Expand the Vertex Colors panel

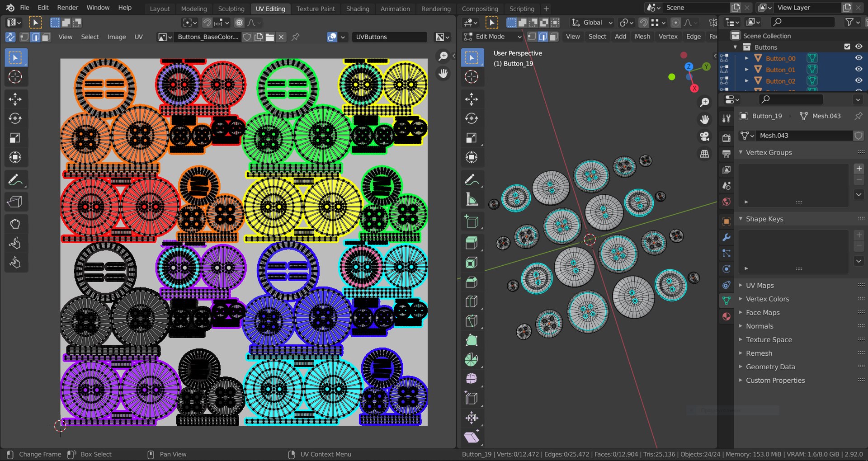click(x=767, y=299)
